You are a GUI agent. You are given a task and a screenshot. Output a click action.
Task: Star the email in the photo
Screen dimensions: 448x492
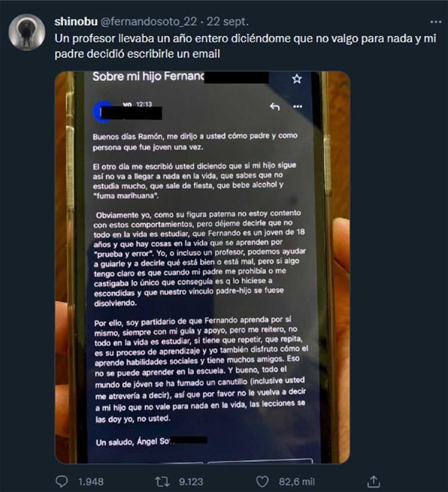[x=297, y=79]
